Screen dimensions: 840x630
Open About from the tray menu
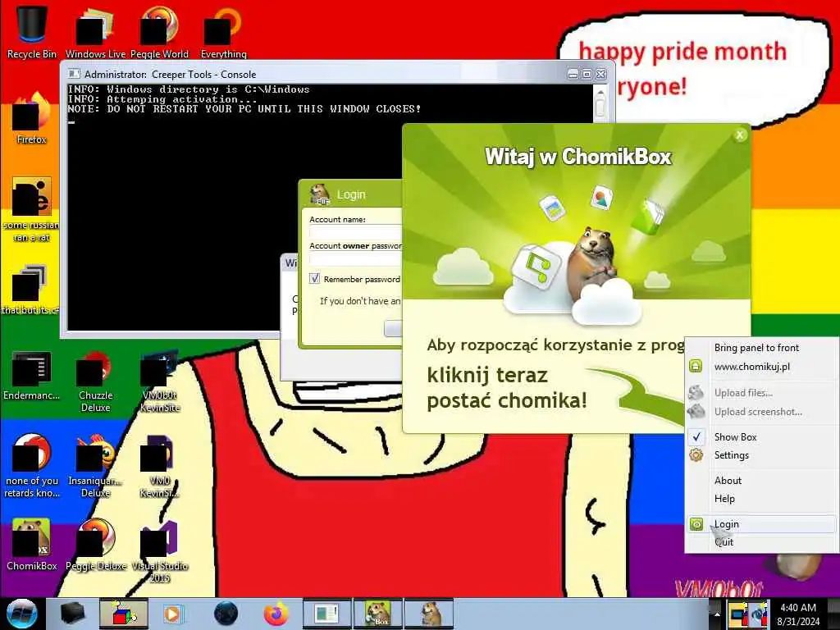[x=760, y=481]
